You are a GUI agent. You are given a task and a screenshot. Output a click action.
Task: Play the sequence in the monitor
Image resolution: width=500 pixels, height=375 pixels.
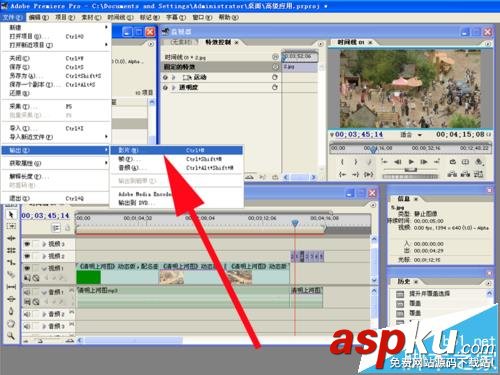point(411,162)
